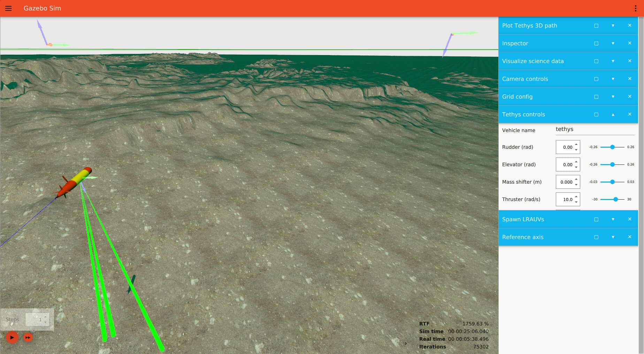Decrease the Thruster value with down arrow
644x354 pixels.
576,202
